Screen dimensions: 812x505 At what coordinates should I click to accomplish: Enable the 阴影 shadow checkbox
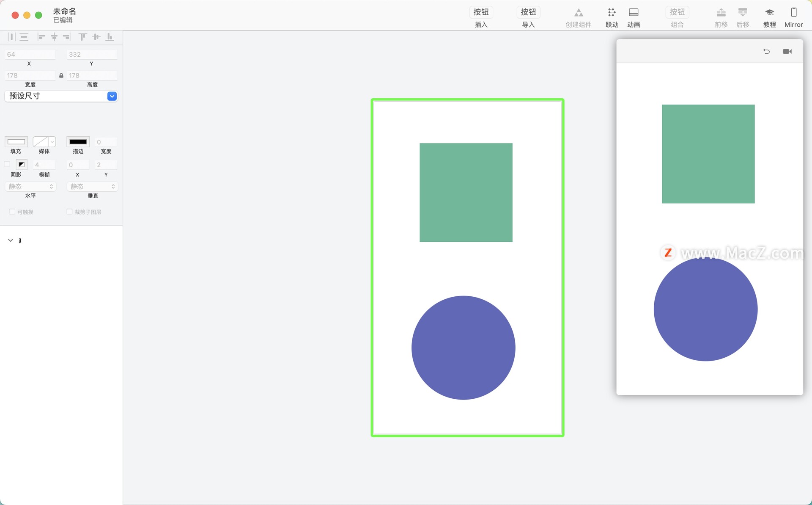[7, 164]
